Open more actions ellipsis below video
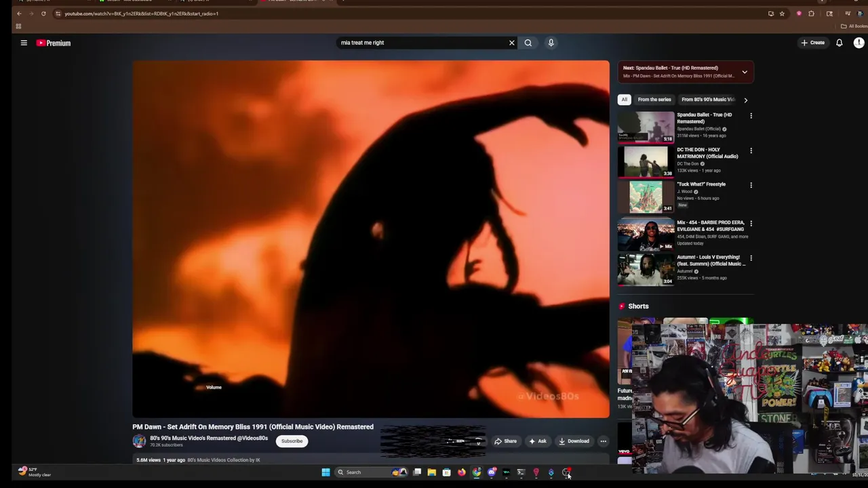 (x=603, y=441)
